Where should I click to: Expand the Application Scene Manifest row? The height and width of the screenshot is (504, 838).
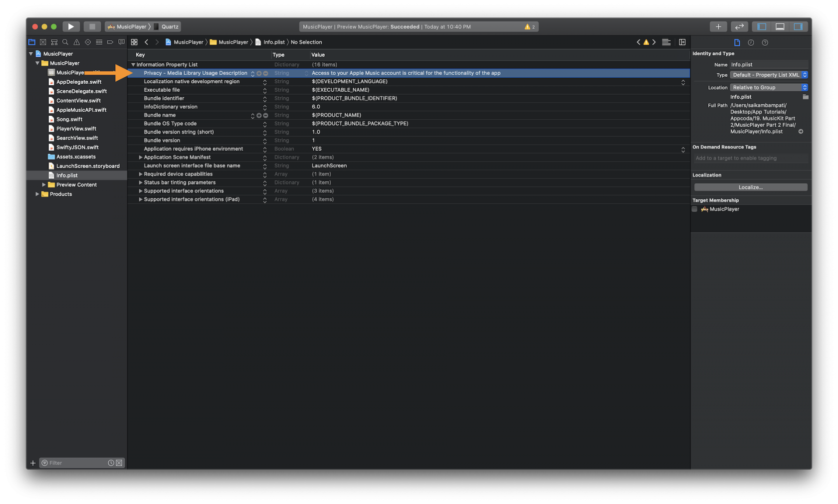point(140,157)
